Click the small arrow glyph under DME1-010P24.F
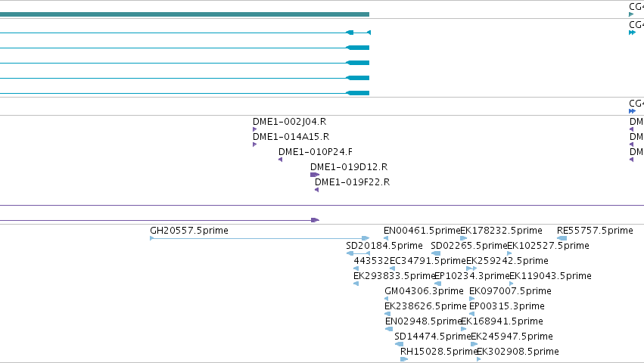Image resolution: width=644 pixels, height=363 pixels. 281,160
